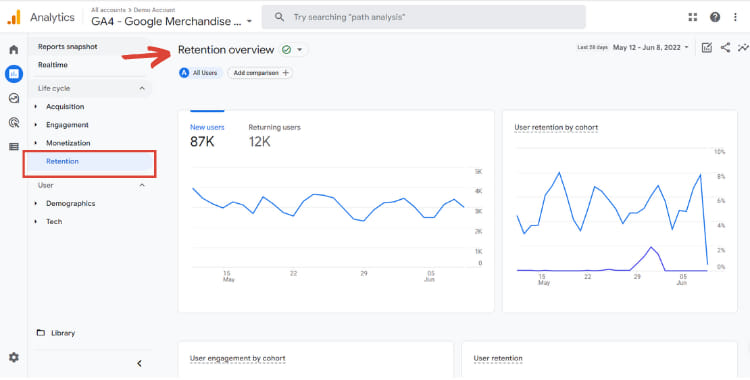Click the search magnifier icon

(279, 17)
